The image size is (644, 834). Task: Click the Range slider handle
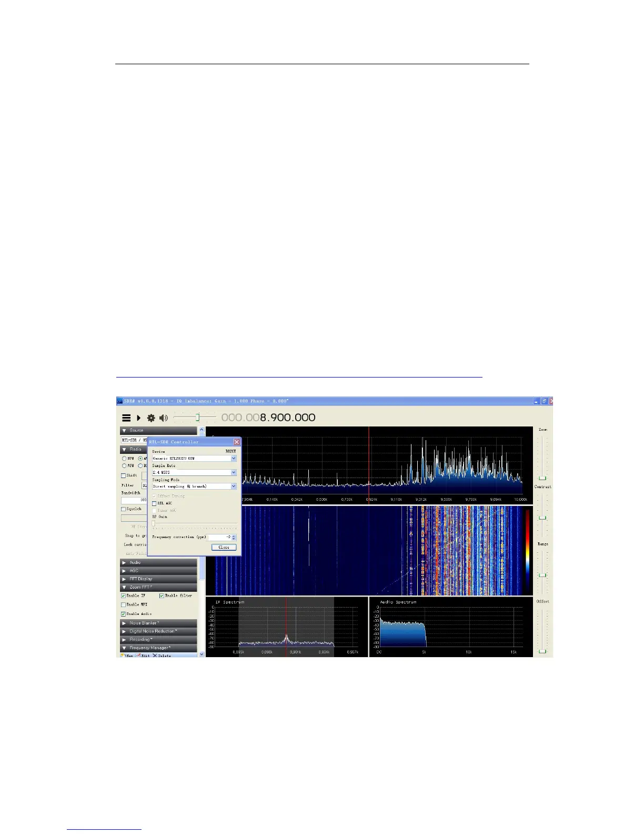542,575
